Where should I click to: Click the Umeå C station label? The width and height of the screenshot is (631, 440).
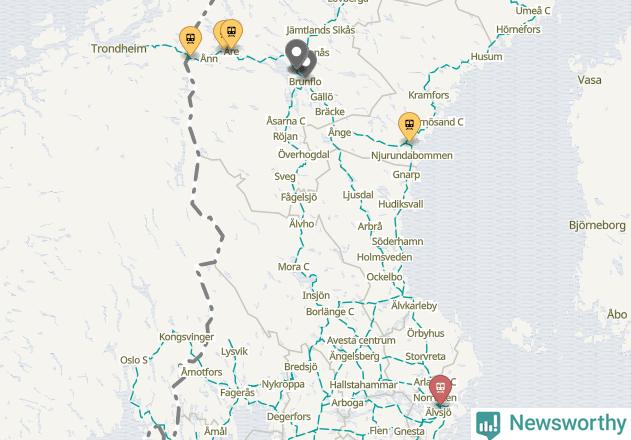533,11
